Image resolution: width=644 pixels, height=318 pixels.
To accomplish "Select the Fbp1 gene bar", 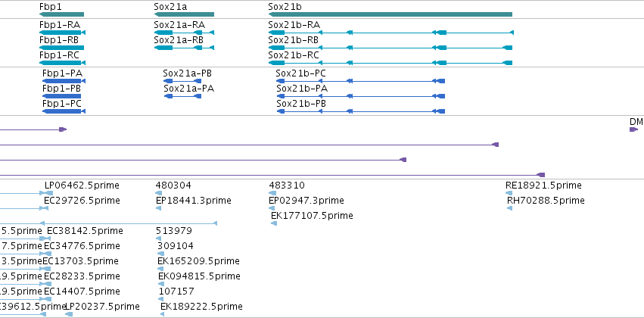I will point(61,14).
